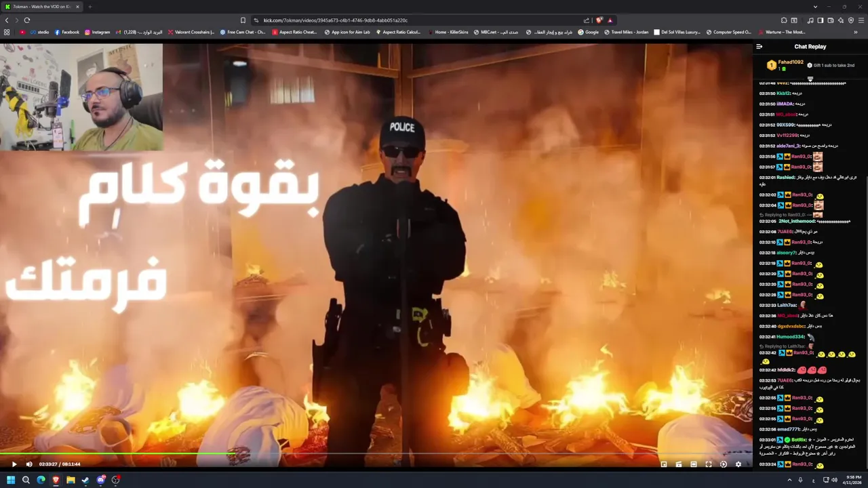This screenshot has width=868, height=488.
Task: Open Windows Start menu
Action: click(11, 480)
